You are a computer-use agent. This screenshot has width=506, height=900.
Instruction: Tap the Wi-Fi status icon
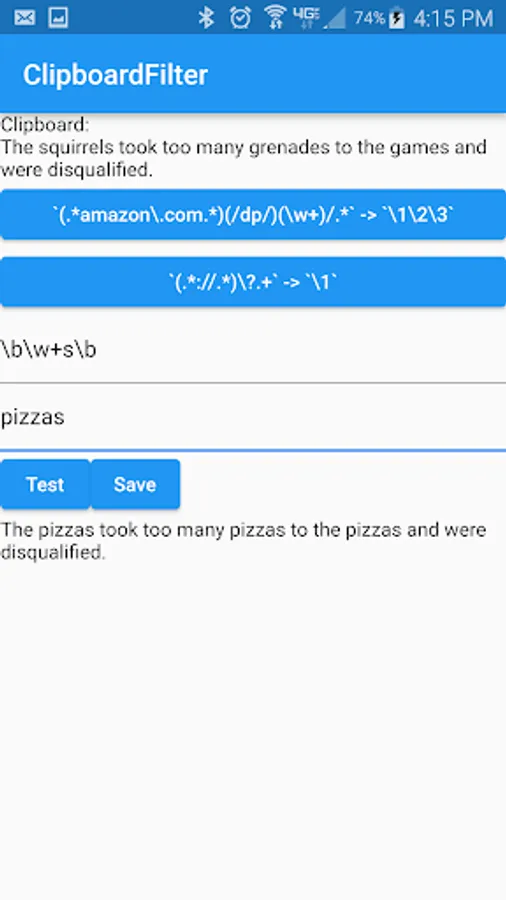pos(275,18)
